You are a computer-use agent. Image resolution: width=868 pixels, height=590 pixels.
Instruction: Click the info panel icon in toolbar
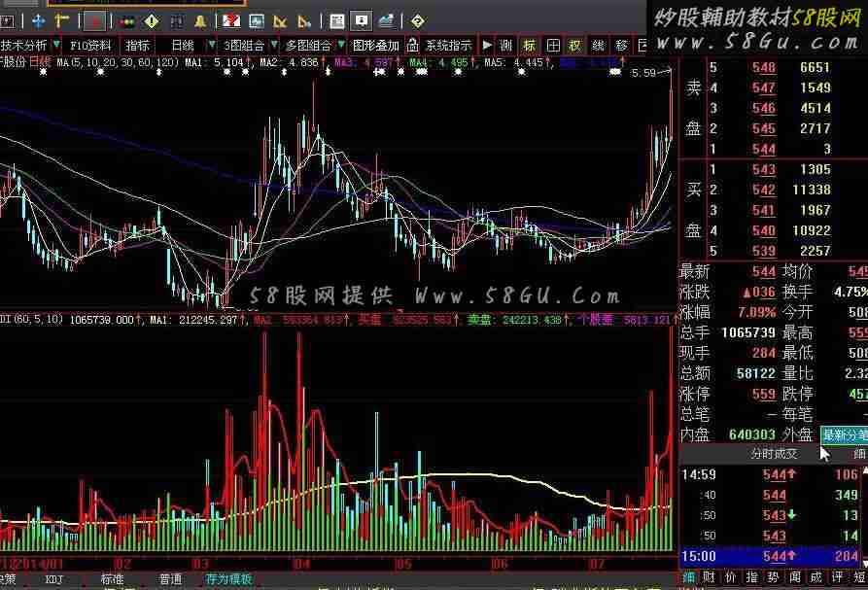pos(362,21)
